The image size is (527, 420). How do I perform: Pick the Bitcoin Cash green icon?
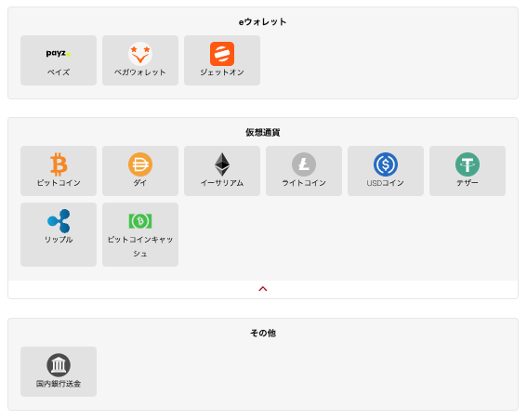tap(140, 221)
